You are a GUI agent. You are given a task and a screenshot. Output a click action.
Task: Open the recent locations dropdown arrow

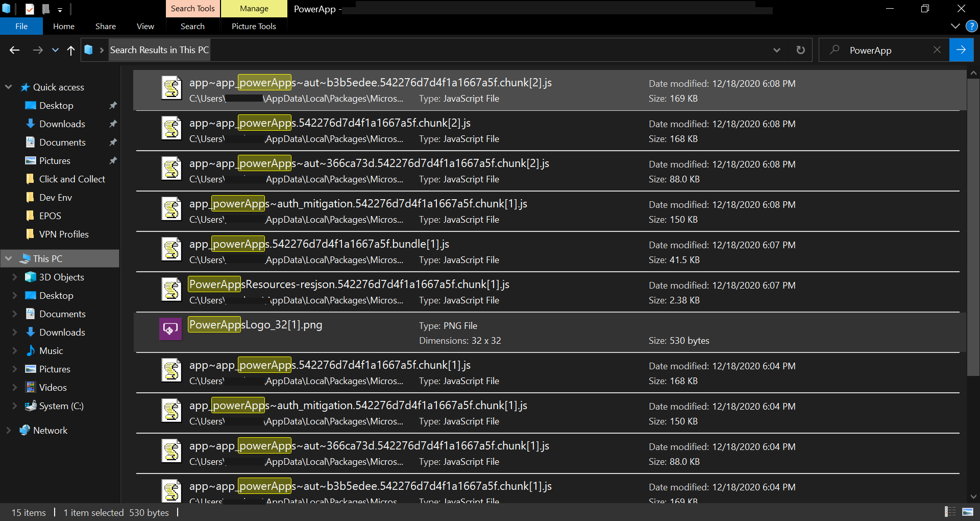55,50
